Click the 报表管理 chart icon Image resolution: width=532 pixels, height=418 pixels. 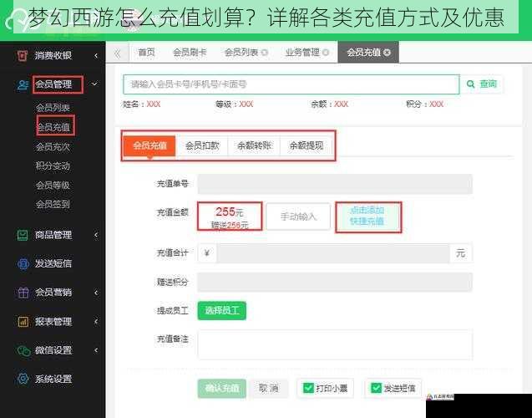23,321
